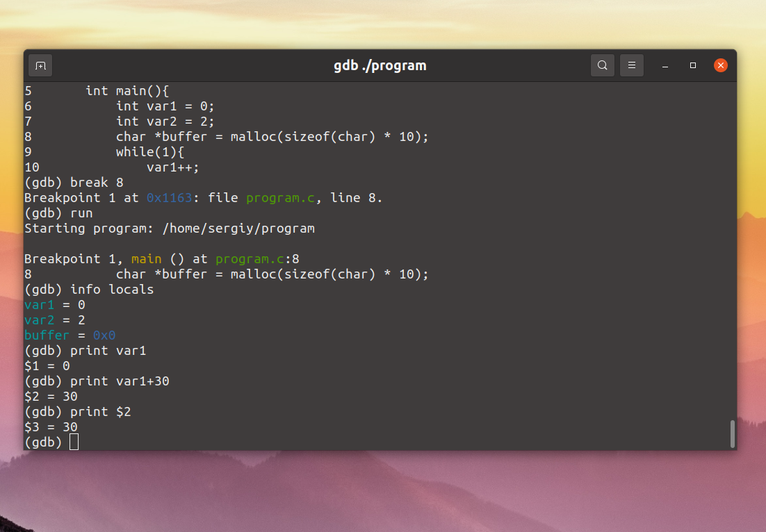Click the result '$1 = 0'
The width and height of the screenshot is (766, 532).
pyautogui.click(x=47, y=366)
